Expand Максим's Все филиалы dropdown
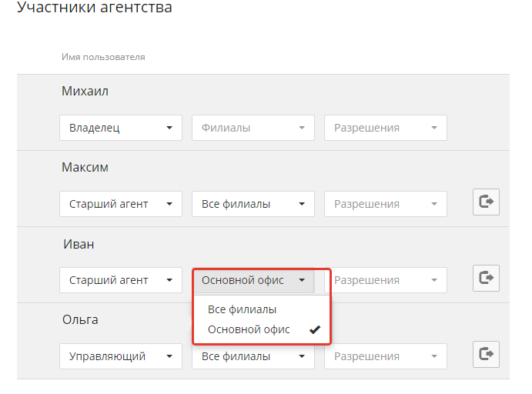Screen dimensions: 532x394 [x=253, y=204]
